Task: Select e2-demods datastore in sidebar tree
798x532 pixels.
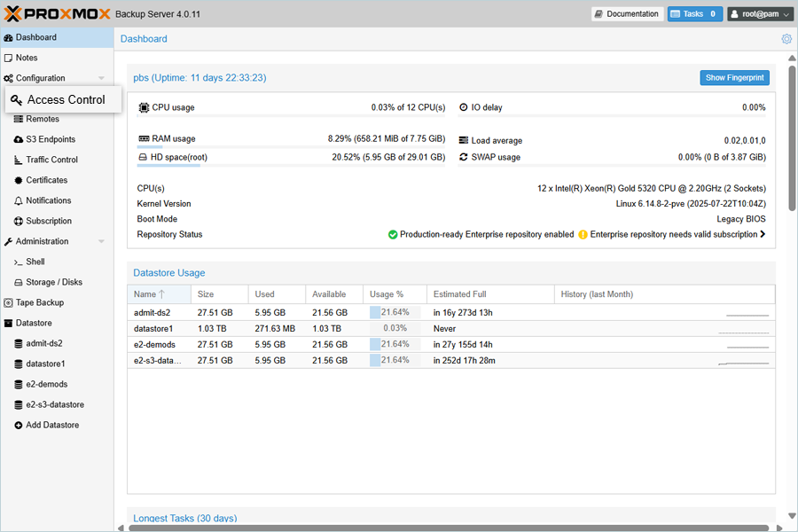Action: pos(46,385)
